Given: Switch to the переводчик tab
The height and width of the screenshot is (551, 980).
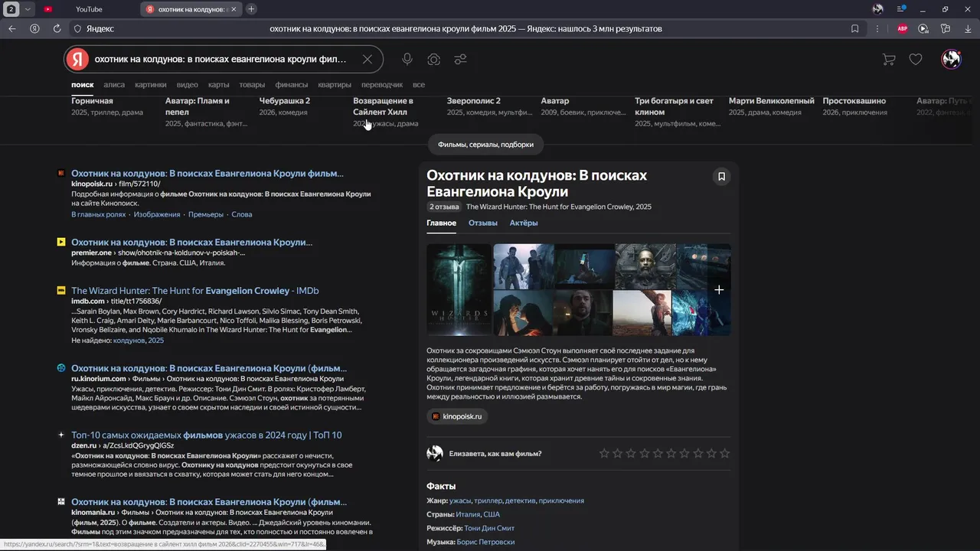Looking at the screenshot, I should (x=382, y=85).
